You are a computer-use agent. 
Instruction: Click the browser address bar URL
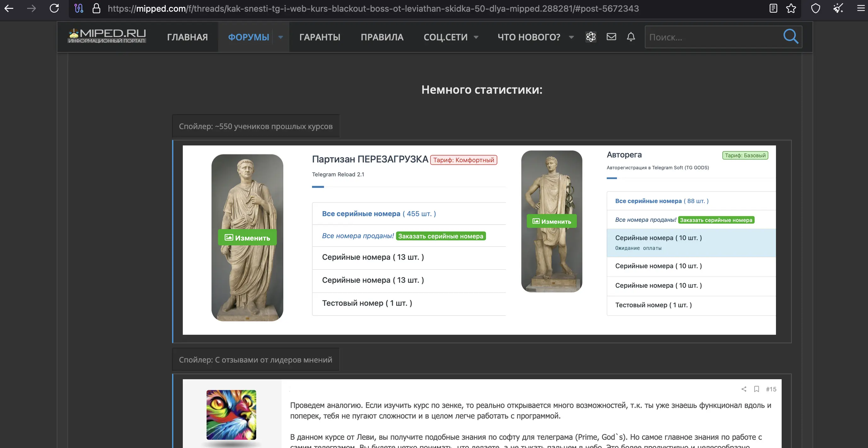tap(373, 9)
